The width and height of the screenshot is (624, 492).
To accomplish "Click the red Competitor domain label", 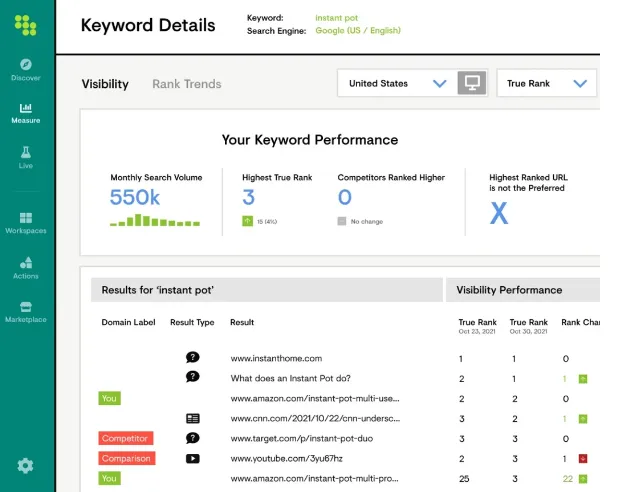I will (125, 439).
